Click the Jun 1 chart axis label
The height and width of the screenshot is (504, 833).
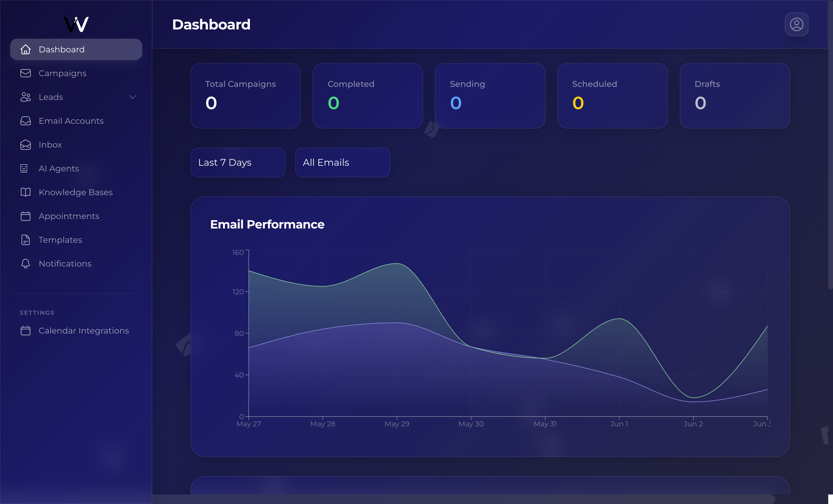[619, 424]
